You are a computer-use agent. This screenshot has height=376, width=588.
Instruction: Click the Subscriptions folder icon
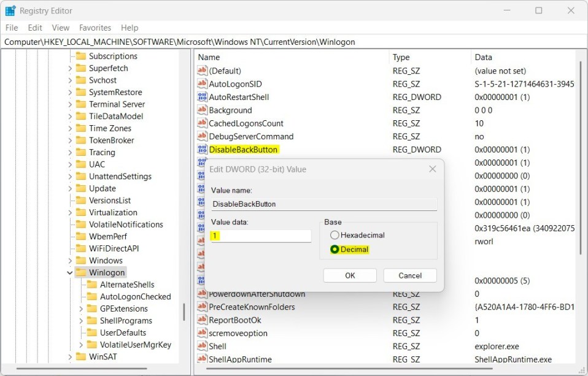click(x=80, y=56)
